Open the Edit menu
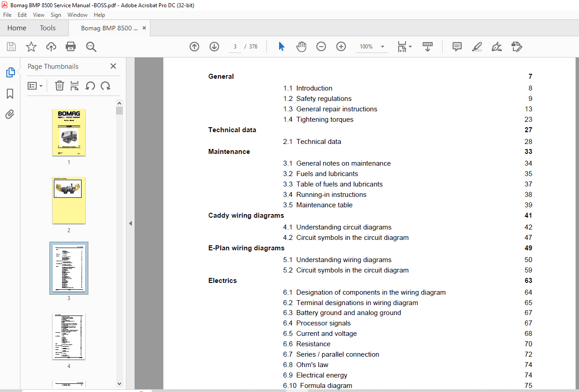579x392 pixels. 22,15
